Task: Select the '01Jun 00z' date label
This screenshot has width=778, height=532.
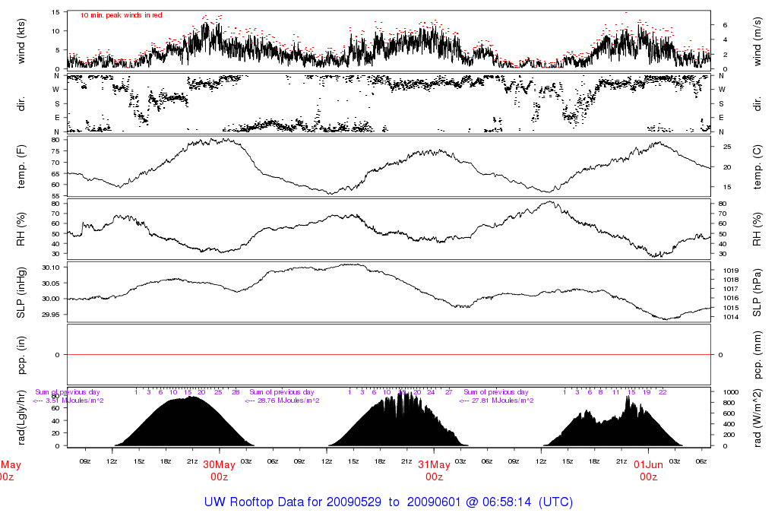Action: (649, 471)
